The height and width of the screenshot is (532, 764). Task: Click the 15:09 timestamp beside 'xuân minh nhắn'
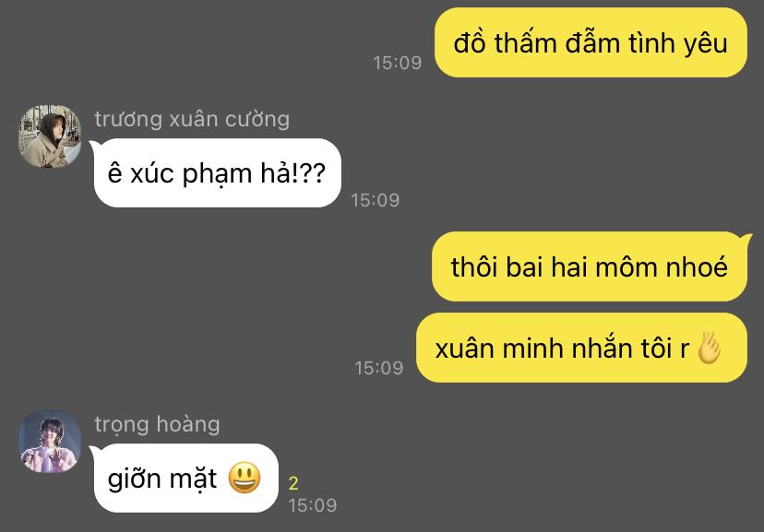click(378, 368)
